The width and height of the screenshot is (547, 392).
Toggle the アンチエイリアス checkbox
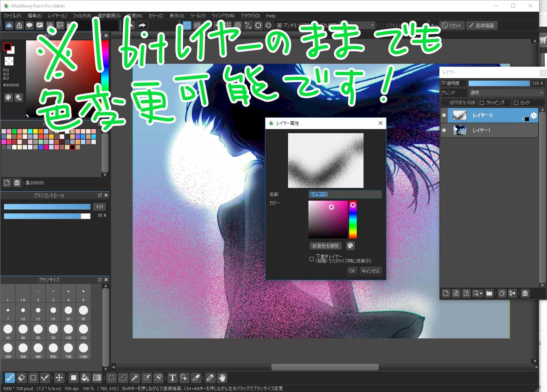point(280,25)
